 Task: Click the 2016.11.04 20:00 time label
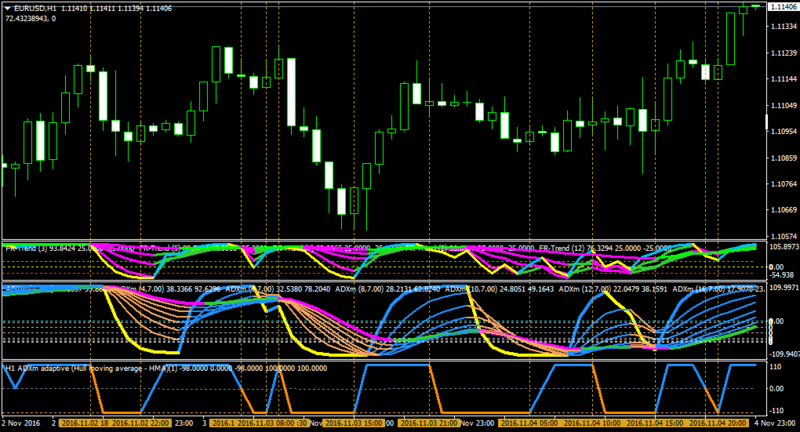click(x=718, y=423)
